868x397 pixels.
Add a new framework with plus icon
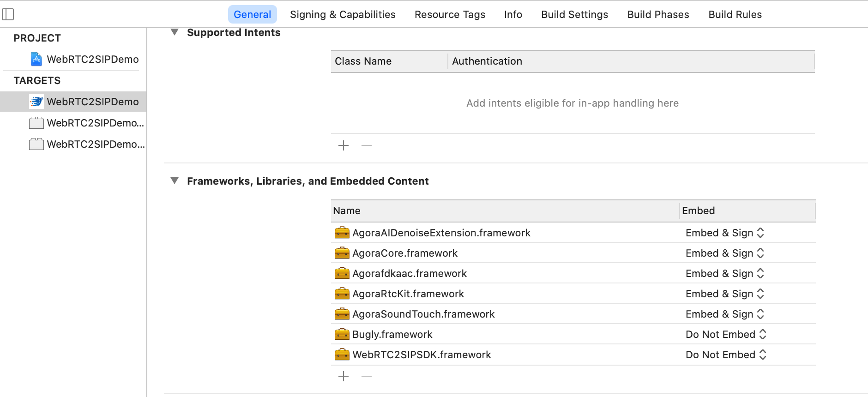tap(344, 376)
